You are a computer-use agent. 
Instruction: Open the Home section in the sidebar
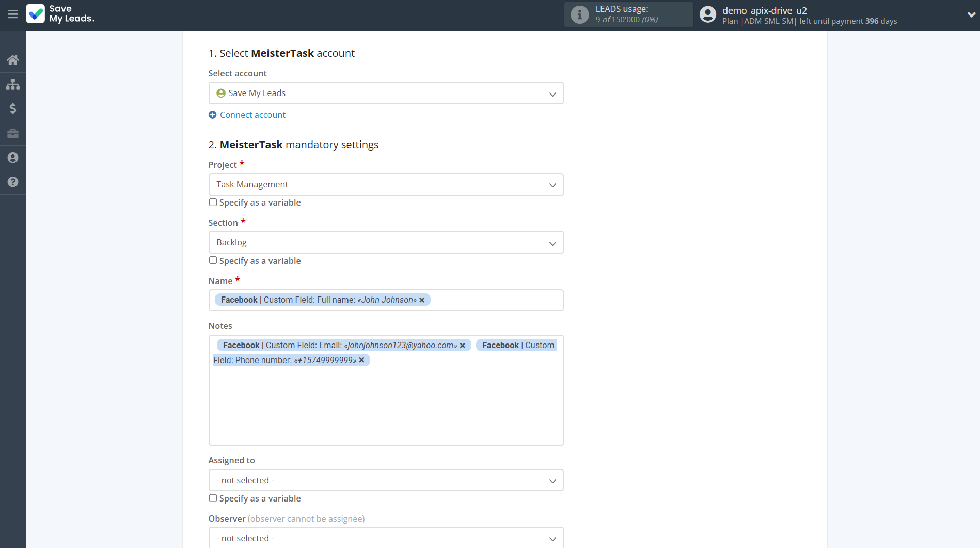click(x=12, y=59)
